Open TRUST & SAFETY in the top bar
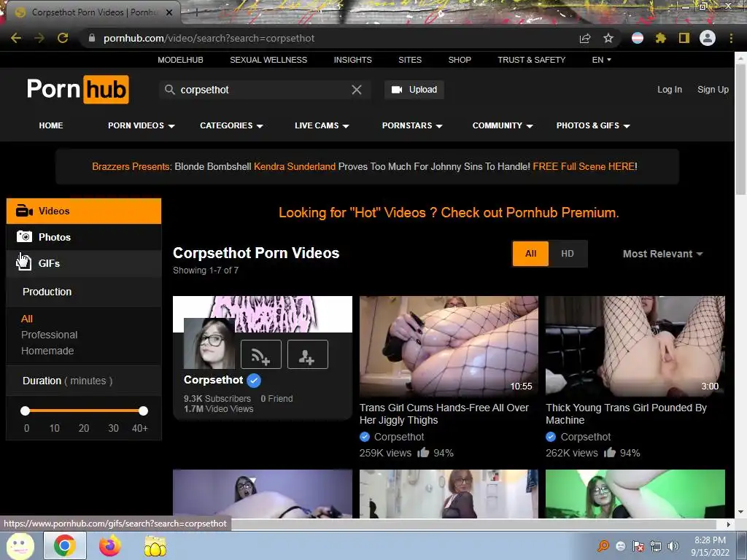 click(x=531, y=60)
